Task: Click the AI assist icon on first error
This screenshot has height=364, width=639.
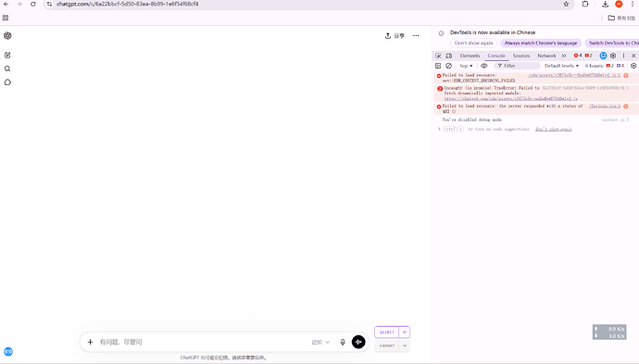Action: click(626, 75)
